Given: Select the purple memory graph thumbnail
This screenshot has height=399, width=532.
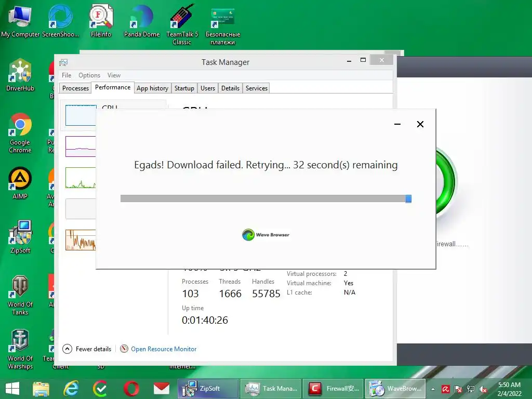Looking at the screenshot, I should pos(81,147).
